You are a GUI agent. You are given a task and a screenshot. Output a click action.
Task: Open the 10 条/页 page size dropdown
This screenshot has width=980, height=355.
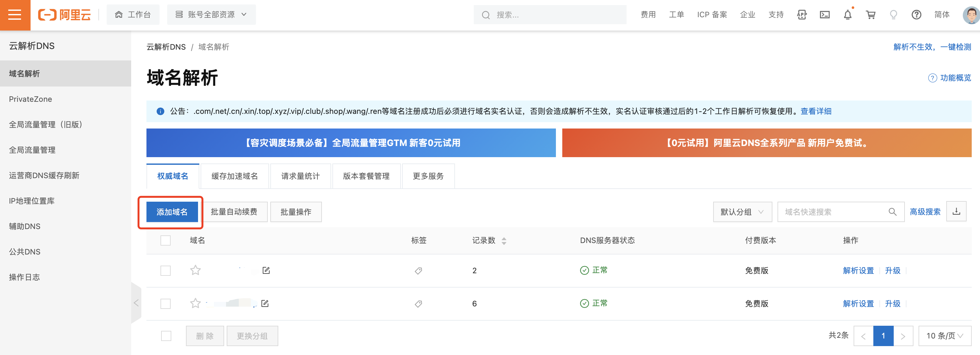945,336
